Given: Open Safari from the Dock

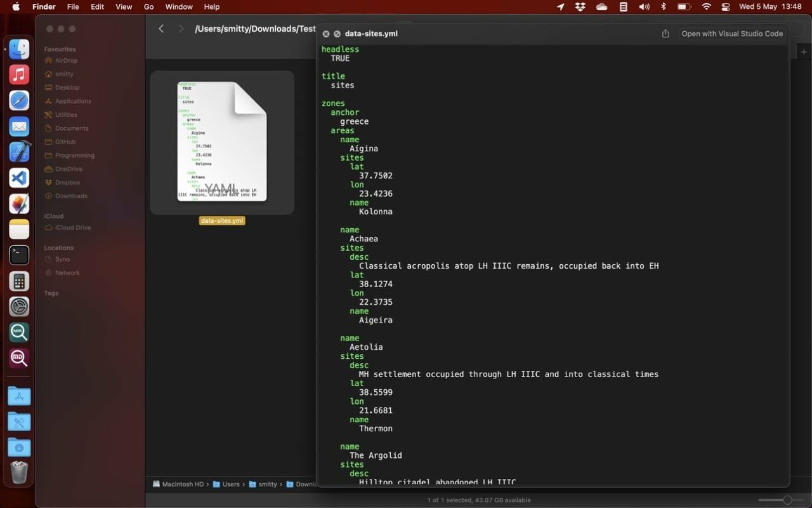Looking at the screenshot, I should click(19, 100).
